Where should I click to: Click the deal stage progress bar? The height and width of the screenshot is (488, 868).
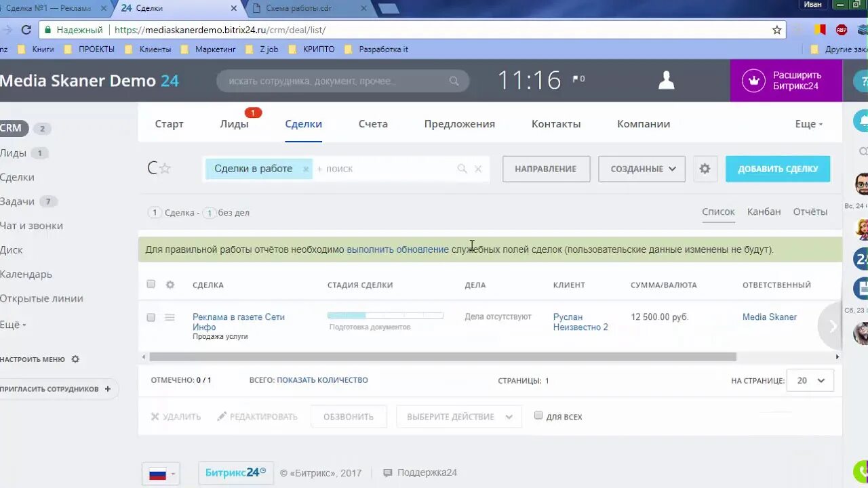click(385, 315)
